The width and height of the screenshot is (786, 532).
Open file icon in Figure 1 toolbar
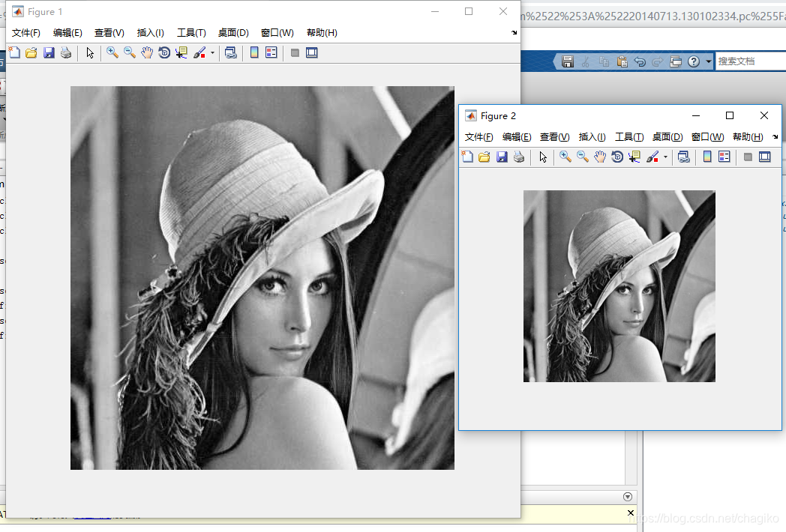coord(31,52)
